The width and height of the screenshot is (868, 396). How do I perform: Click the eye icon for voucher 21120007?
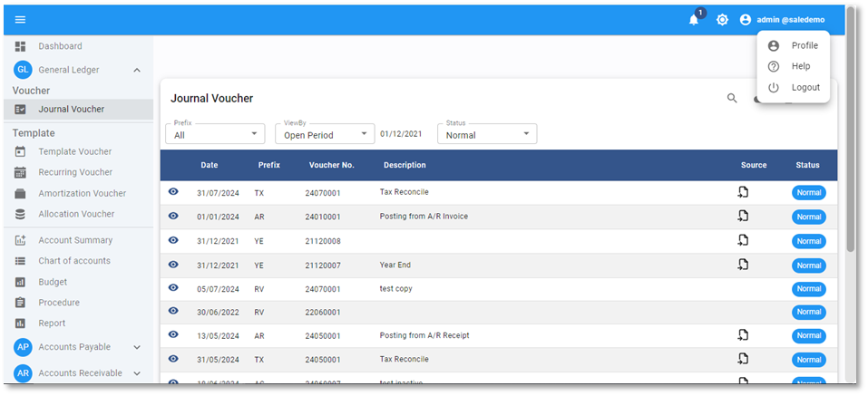click(173, 265)
